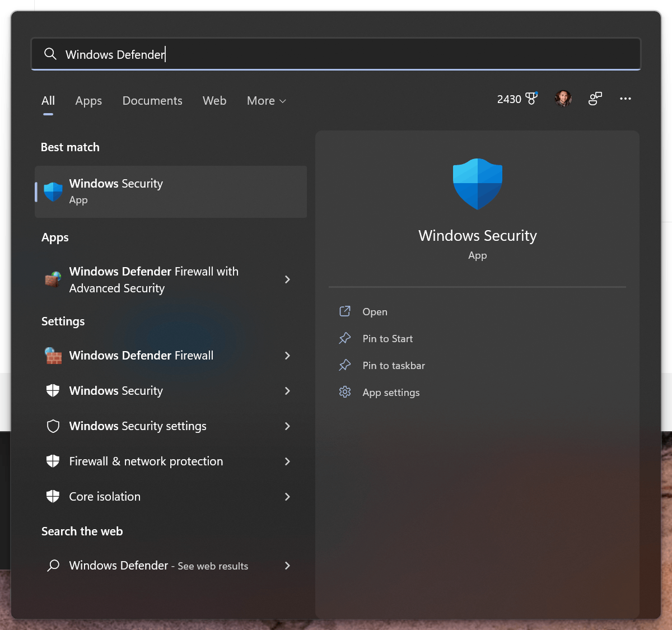Click Windows Defender - See web results

point(171,566)
